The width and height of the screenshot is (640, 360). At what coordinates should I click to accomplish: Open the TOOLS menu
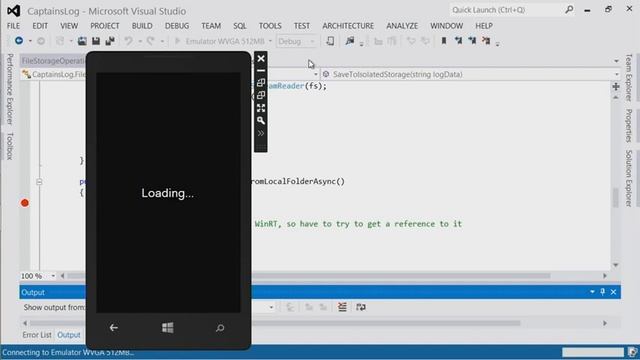[x=270, y=26]
